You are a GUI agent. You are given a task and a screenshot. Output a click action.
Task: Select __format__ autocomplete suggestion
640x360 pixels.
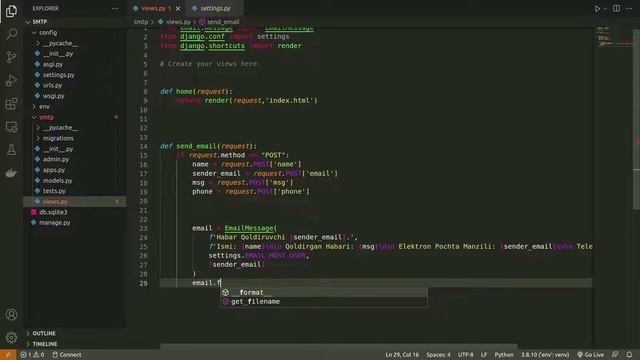click(x=324, y=292)
